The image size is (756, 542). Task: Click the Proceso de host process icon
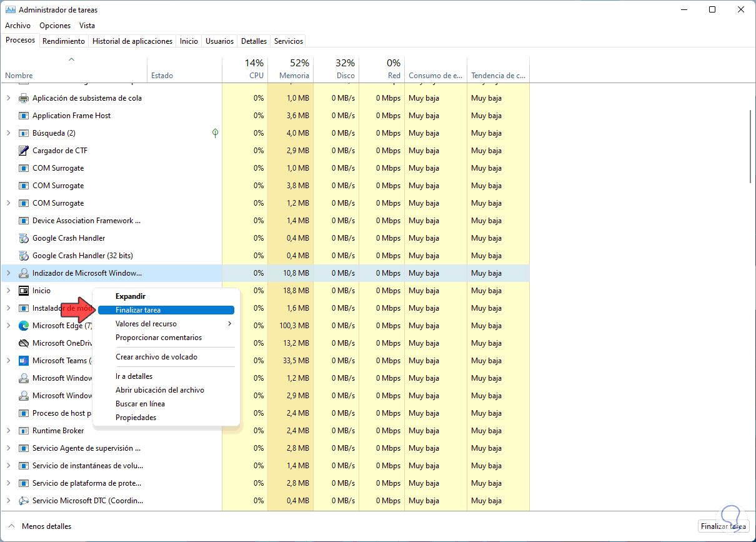click(x=24, y=413)
